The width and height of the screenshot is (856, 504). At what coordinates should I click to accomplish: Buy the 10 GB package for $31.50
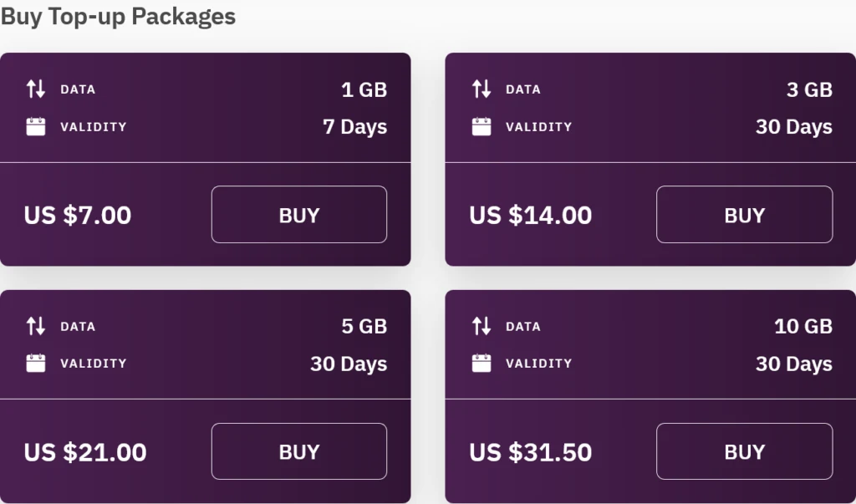point(744,451)
